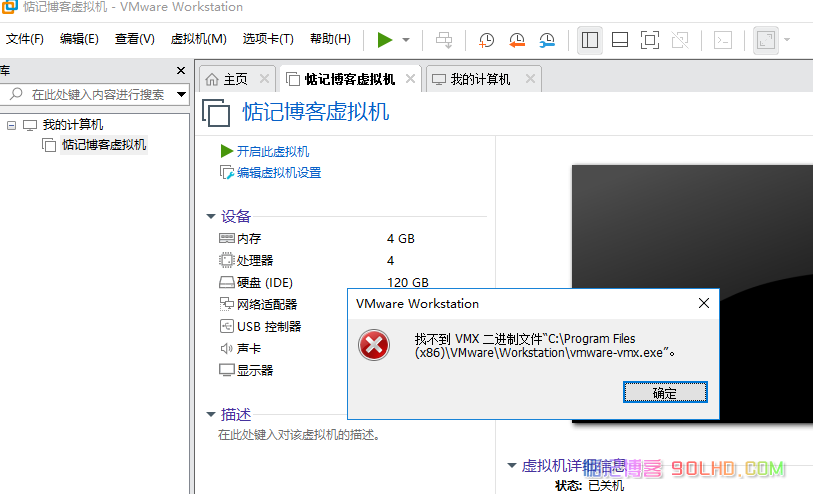This screenshot has width=813, height=494.
Task: Click the green power-on play toolbar icon
Action: click(385, 40)
